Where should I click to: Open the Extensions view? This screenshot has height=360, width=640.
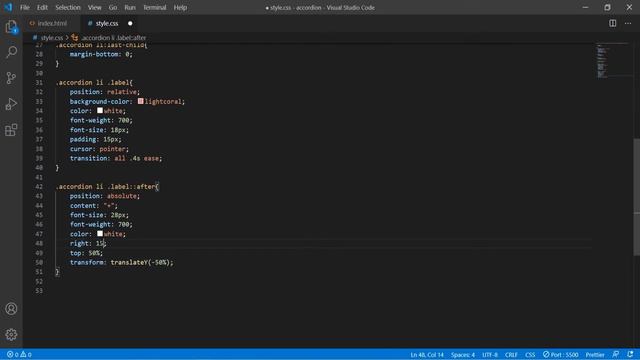11,130
